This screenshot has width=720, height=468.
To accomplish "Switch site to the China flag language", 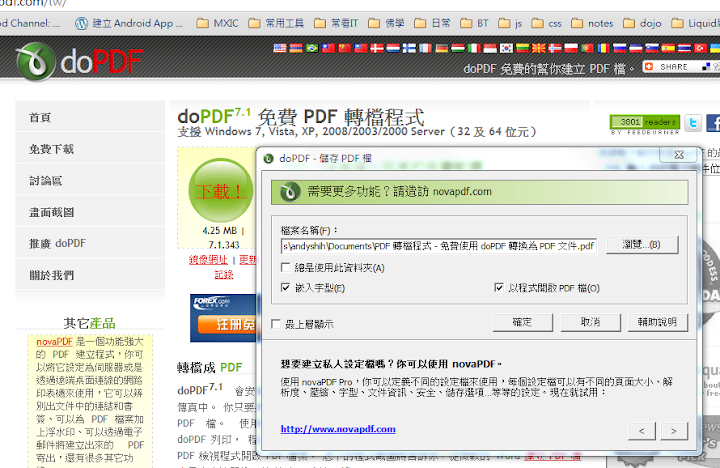I will click(344, 48).
